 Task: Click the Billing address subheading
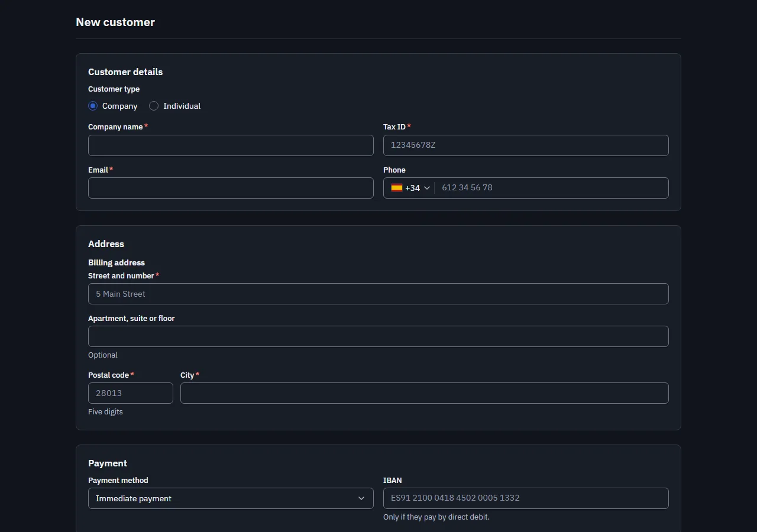tap(117, 262)
